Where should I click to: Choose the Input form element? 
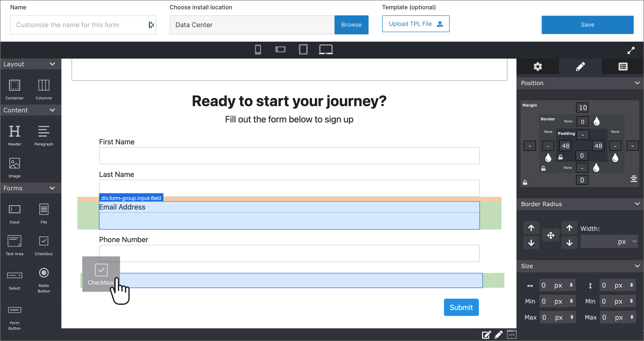14,214
